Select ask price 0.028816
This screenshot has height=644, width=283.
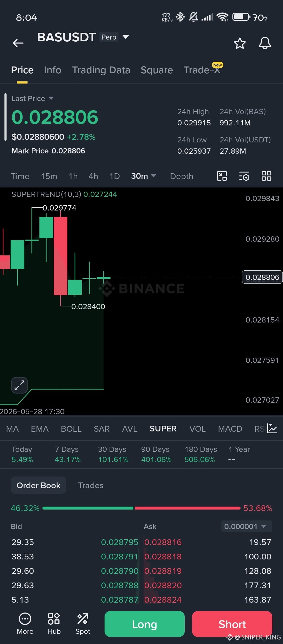click(x=163, y=542)
